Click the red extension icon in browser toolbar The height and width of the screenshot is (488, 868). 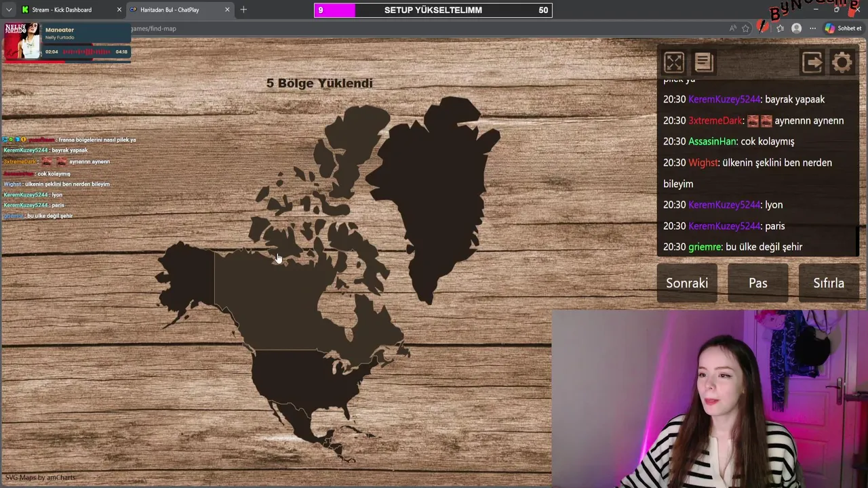(764, 28)
